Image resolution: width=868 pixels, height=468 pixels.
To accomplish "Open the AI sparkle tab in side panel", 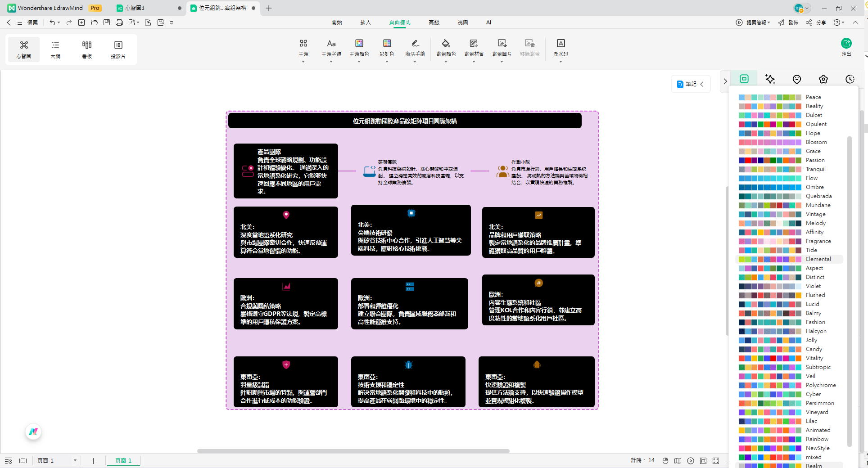I will tap(770, 79).
